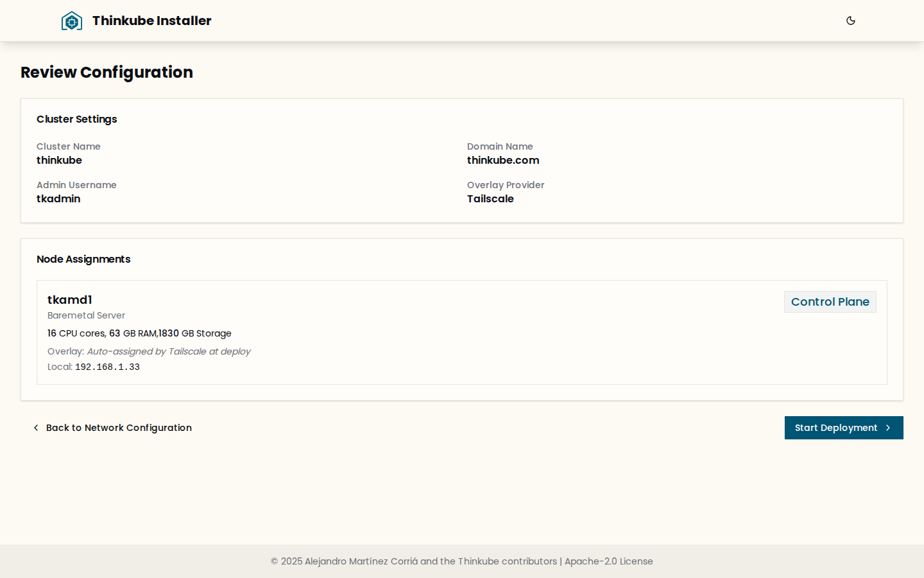Click the Start Deployment button

[x=844, y=428]
